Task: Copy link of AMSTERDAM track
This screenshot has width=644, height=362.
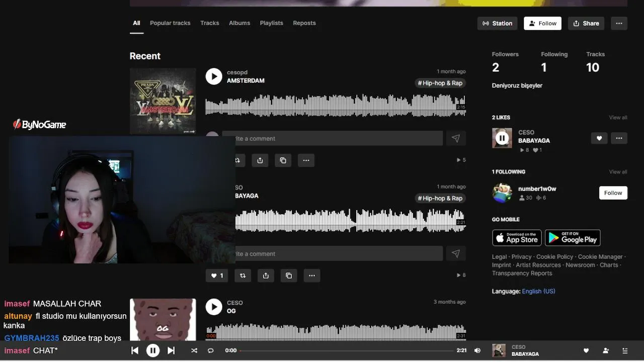Action: pyautogui.click(x=283, y=160)
